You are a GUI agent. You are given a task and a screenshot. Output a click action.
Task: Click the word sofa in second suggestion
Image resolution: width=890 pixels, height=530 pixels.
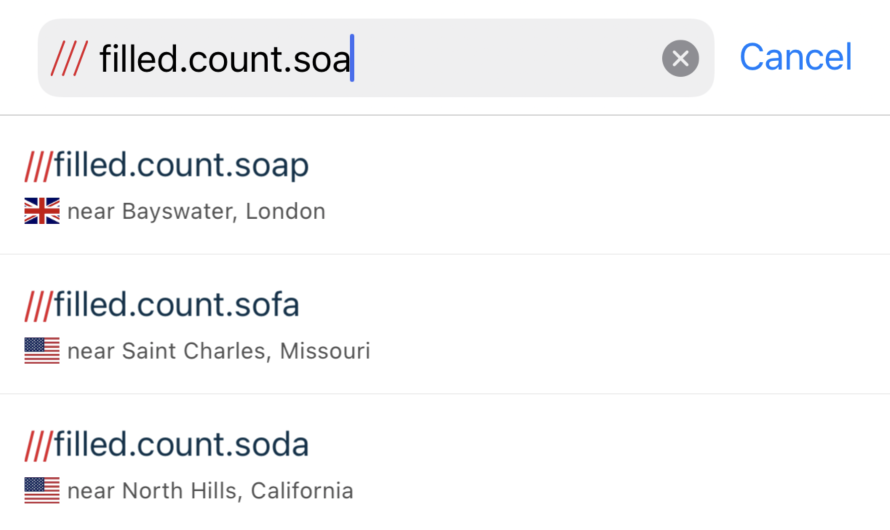(267, 304)
